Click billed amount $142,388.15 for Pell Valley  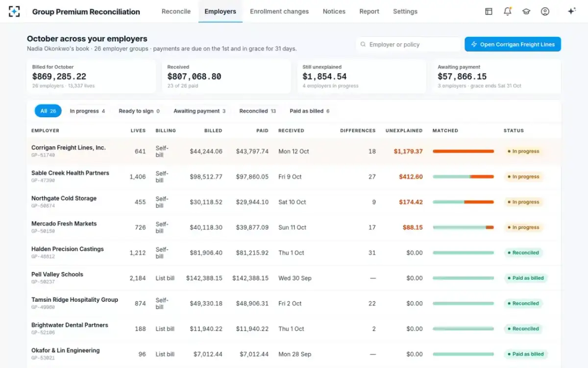(204, 278)
